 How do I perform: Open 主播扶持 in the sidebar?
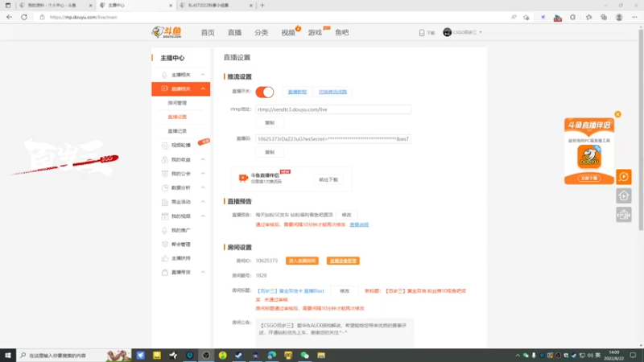[180, 258]
